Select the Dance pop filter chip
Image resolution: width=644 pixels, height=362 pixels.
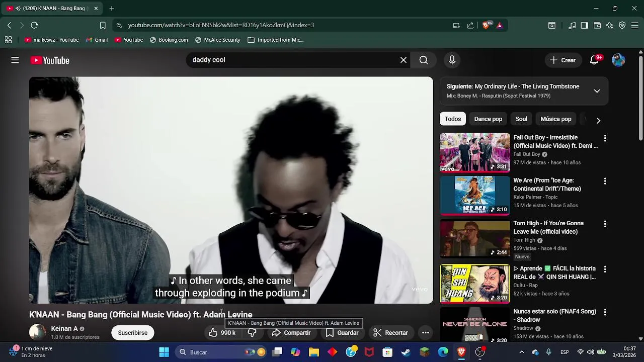488,119
